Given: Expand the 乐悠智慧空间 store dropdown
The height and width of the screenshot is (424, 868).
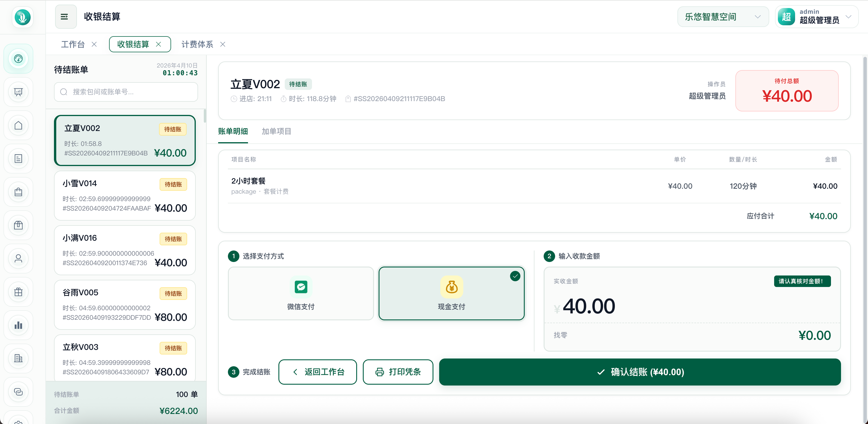Looking at the screenshot, I should (723, 17).
